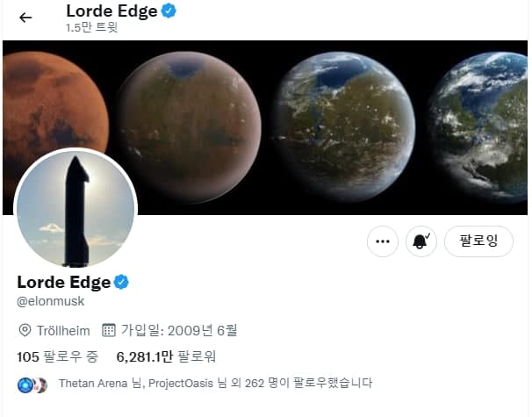Image resolution: width=532 pixels, height=417 pixels.
Task: Click the back arrow icon
Action: click(x=25, y=18)
